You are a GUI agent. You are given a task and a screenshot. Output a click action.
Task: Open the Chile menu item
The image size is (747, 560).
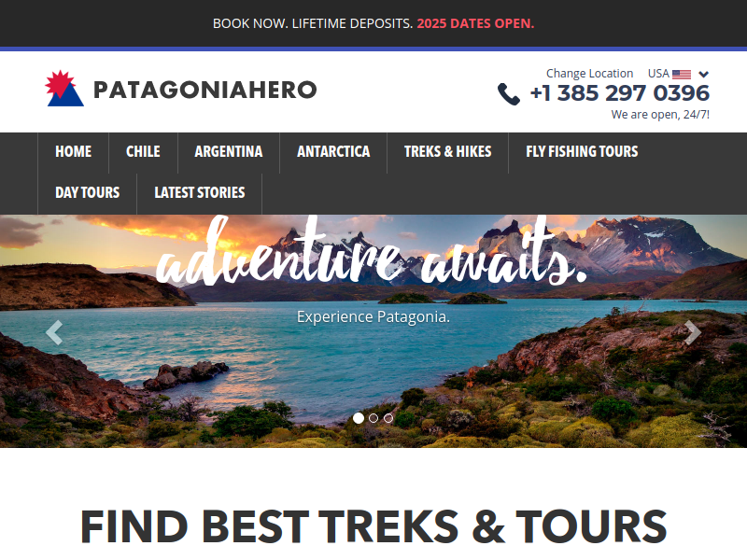(x=143, y=151)
